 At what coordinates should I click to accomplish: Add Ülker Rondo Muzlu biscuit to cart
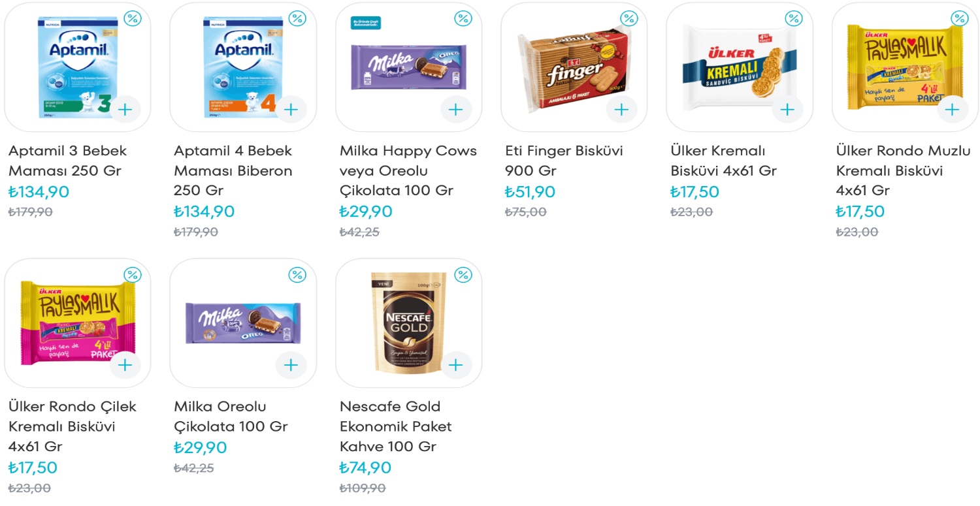[953, 109]
